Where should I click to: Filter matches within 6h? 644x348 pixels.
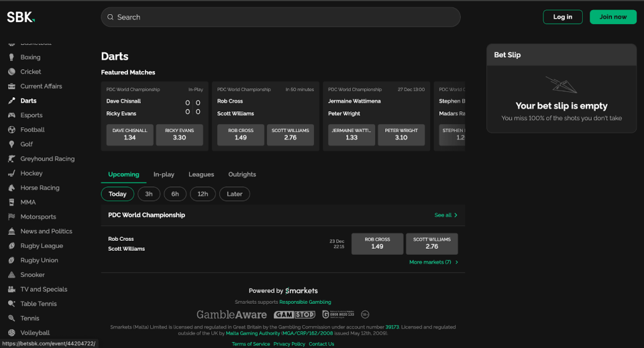tap(175, 194)
